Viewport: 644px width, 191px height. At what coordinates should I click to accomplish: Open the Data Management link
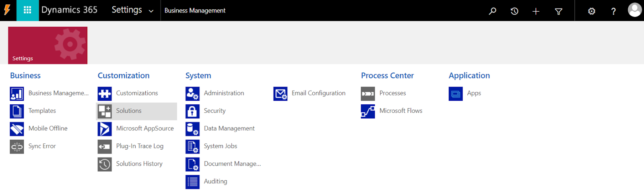pos(229,129)
